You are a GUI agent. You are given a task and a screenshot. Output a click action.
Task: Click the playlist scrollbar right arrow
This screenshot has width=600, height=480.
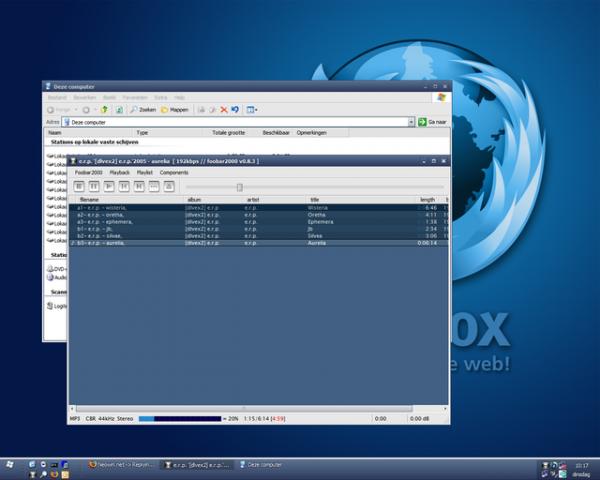point(445,409)
